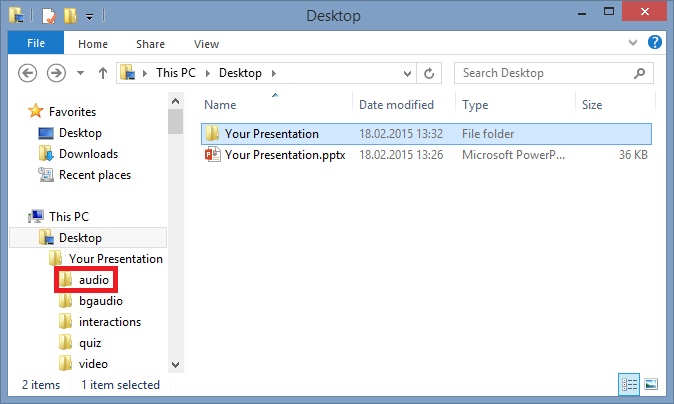Refresh the Desktop folder view
The width and height of the screenshot is (674, 404).
(429, 73)
